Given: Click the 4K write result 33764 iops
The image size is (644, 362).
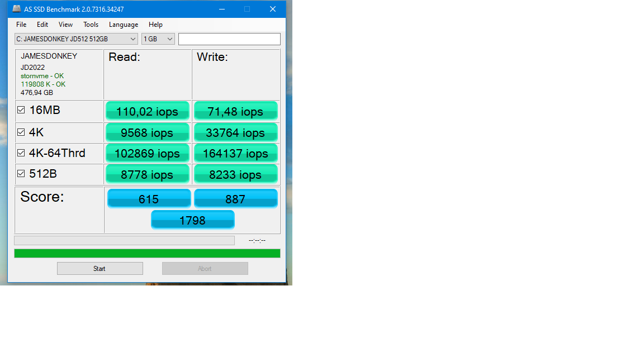Looking at the screenshot, I should click(236, 132).
